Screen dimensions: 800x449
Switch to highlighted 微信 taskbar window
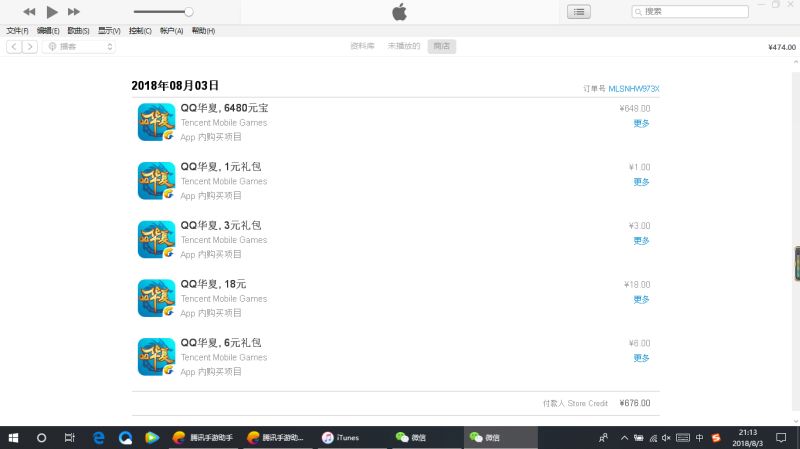pyautogui.click(x=501, y=438)
